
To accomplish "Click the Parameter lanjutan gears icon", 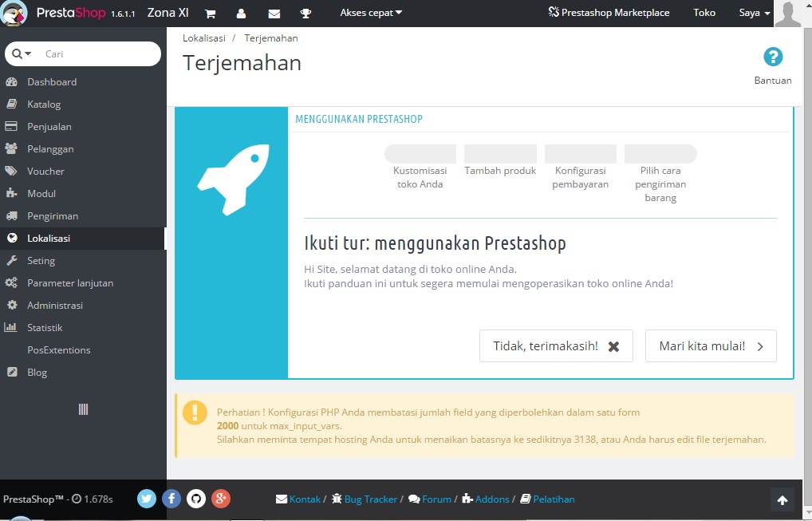I will [x=11, y=282].
